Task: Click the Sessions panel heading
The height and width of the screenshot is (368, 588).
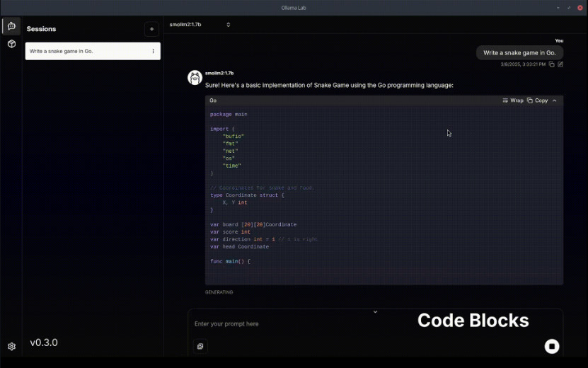Action: 41,29
